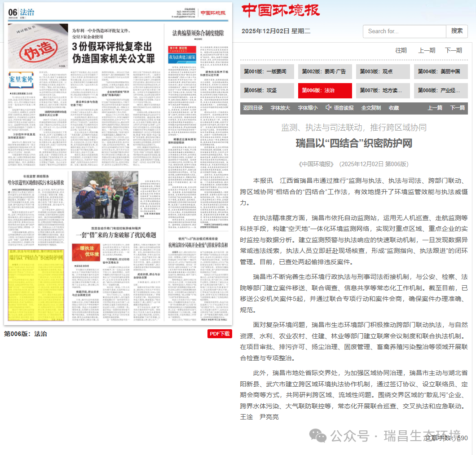Open 往期 past issues
476x455 pixels.
pos(401,50)
